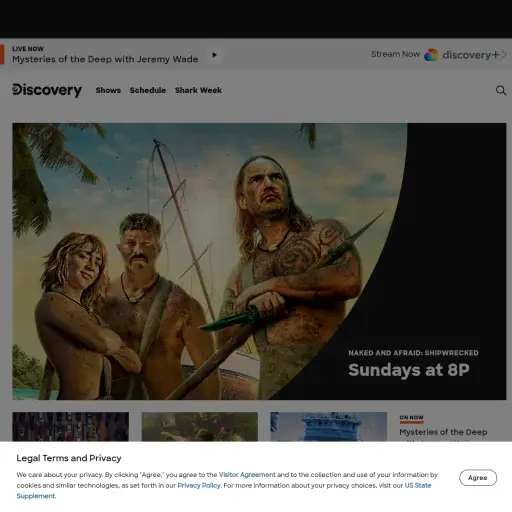Click the Discovery logo
The image size is (512, 512).
(47, 90)
